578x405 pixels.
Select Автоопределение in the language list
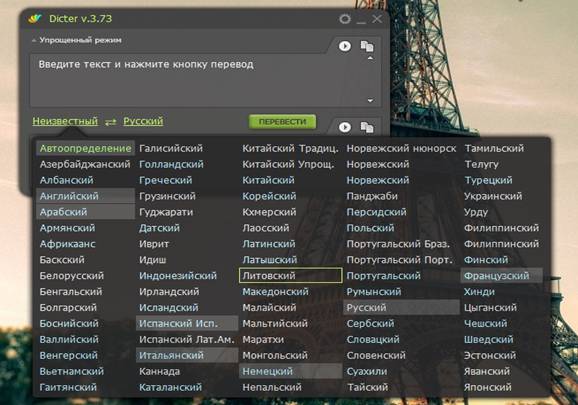pyautogui.click(x=86, y=148)
